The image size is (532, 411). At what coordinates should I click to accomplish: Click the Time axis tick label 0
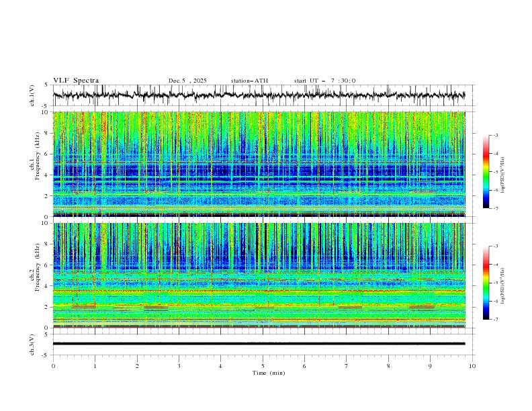tap(53, 366)
